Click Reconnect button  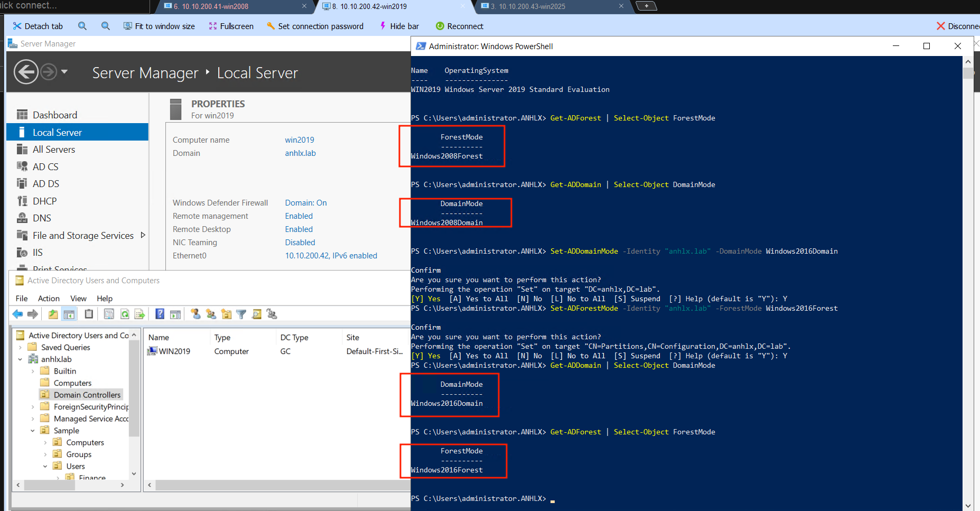(x=459, y=26)
